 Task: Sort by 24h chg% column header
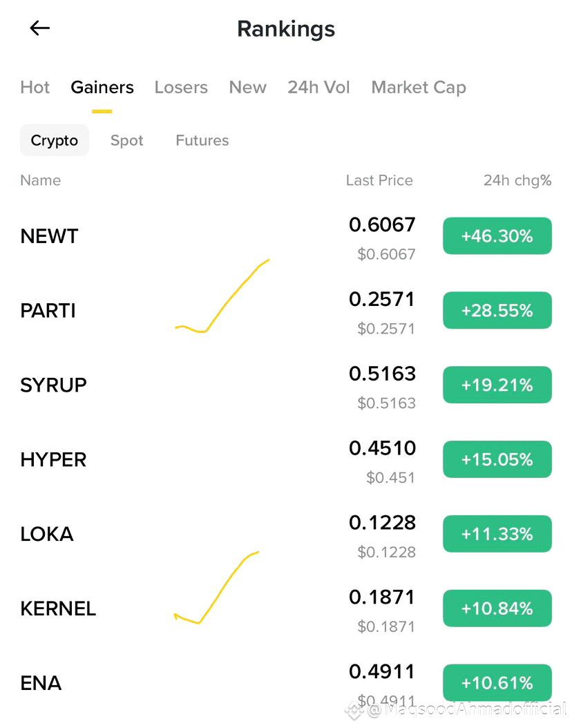point(517,180)
